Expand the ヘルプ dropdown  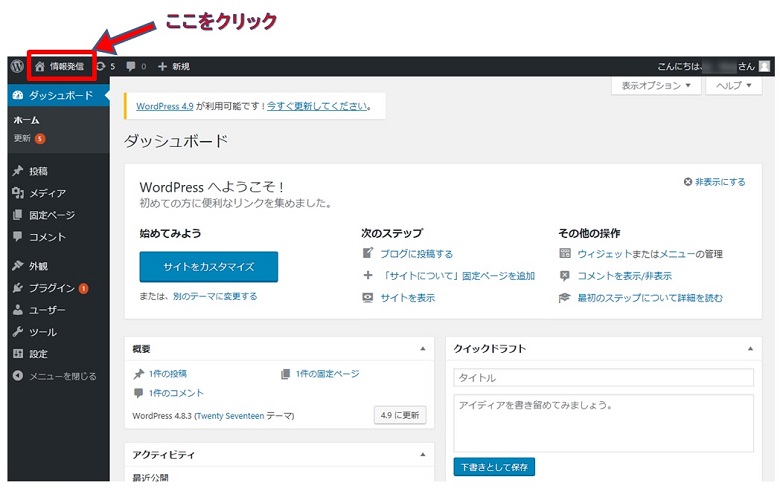(x=734, y=86)
